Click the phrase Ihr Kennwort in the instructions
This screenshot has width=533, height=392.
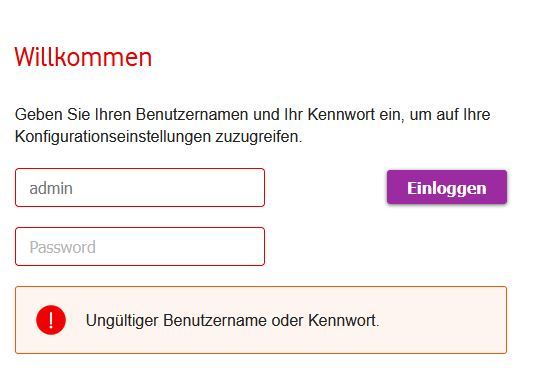click(x=329, y=114)
